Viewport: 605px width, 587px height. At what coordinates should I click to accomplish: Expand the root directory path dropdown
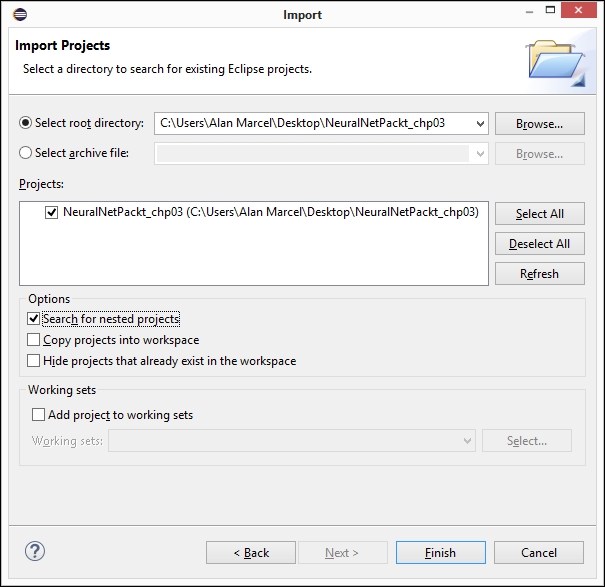pos(479,124)
